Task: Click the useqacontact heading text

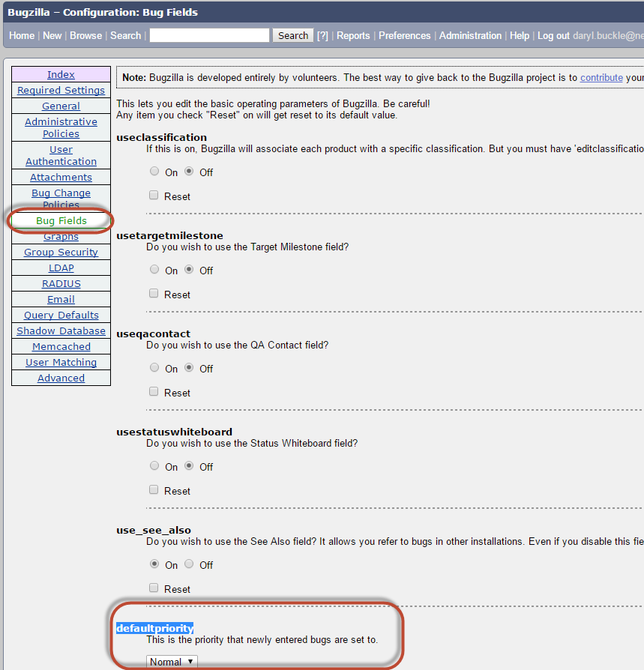Action: (154, 334)
